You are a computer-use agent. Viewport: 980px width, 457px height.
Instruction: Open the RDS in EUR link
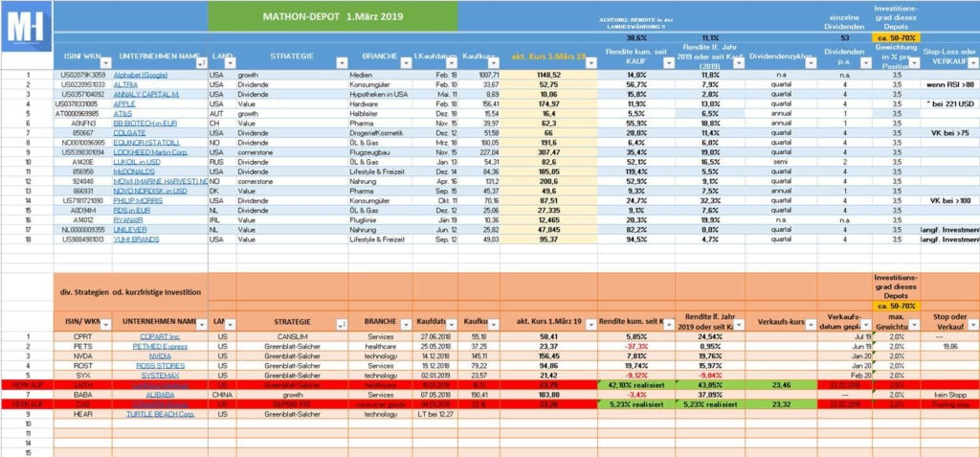tap(130, 211)
